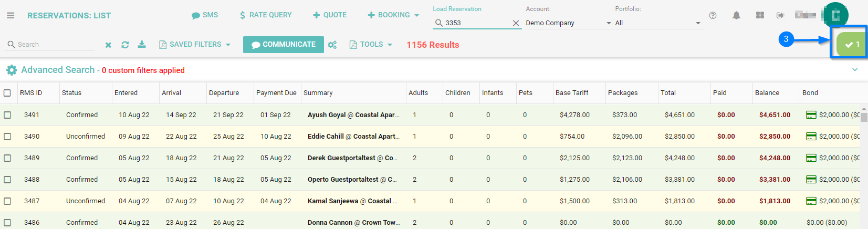Image resolution: width=868 pixels, height=229 pixels.
Task: Click the Rate Query link
Action: (266, 15)
